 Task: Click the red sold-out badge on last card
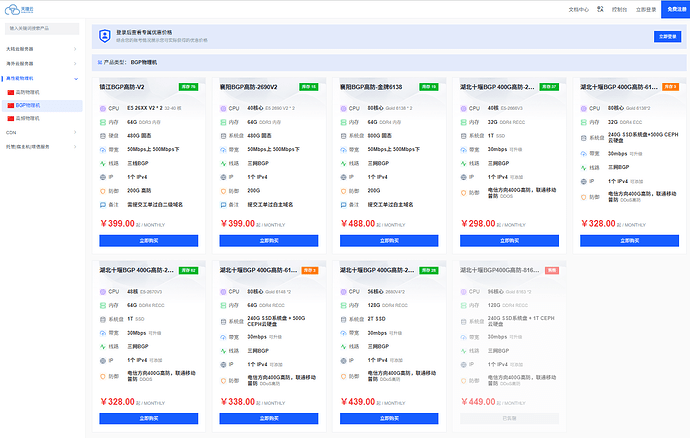tap(552, 270)
